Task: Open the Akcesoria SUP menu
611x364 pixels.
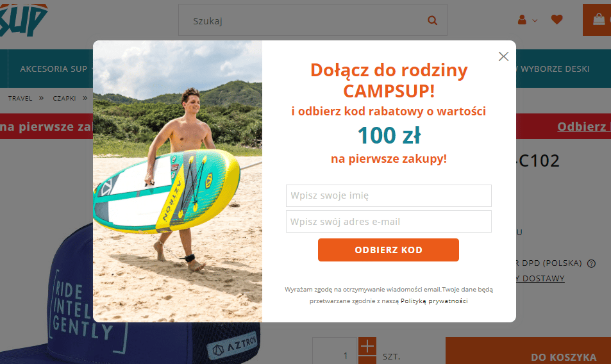Action: pyautogui.click(x=53, y=69)
